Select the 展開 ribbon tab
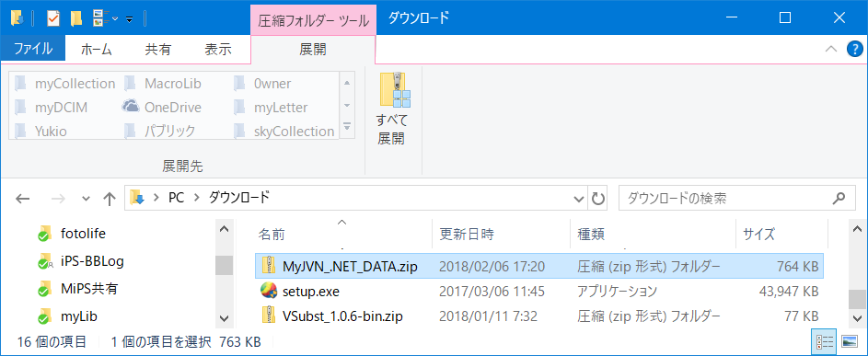The image size is (868, 356). (x=313, y=50)
